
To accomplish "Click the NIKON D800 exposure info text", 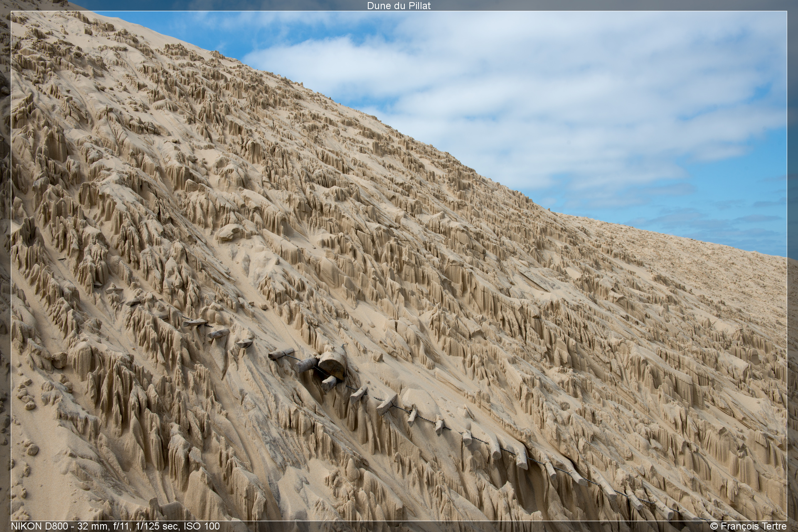I will (x=115, y=526).
